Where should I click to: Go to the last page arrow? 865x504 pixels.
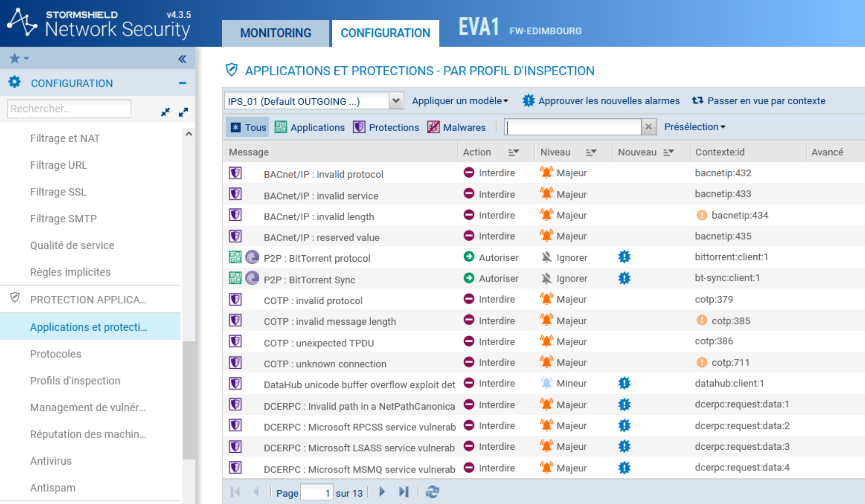404,492
